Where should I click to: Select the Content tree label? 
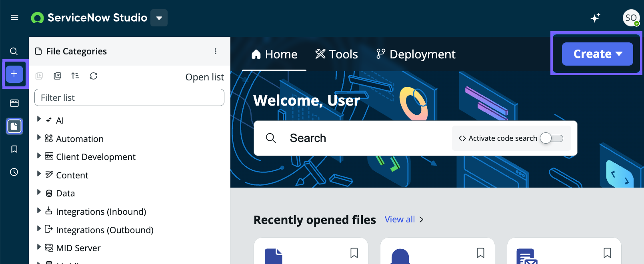click(72, 175)
